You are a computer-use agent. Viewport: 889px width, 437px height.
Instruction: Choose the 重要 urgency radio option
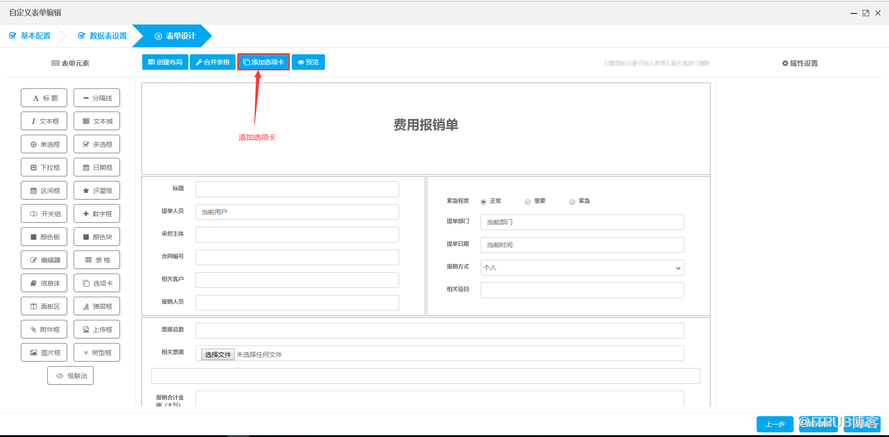pos(528,202)
